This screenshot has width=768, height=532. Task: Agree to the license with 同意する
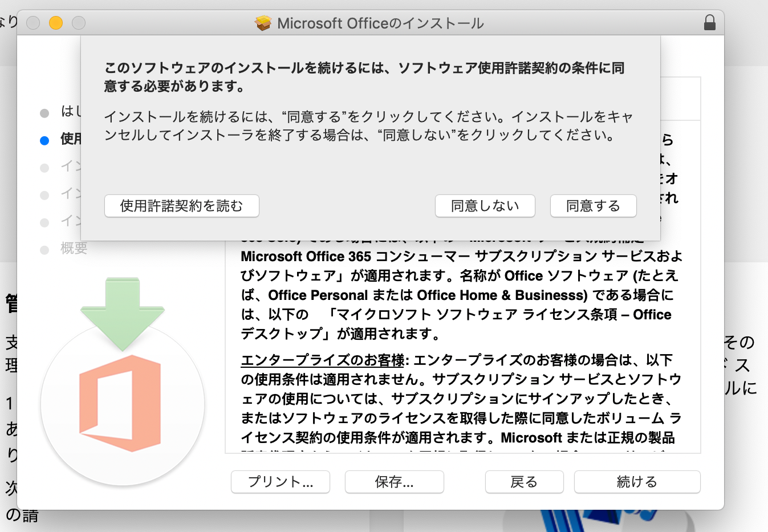[x=593, y=206]
